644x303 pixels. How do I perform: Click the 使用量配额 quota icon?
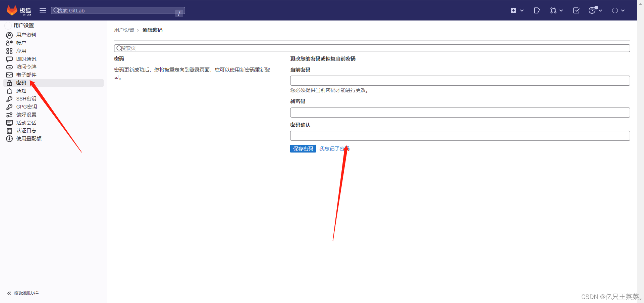[x=9, y=139]
